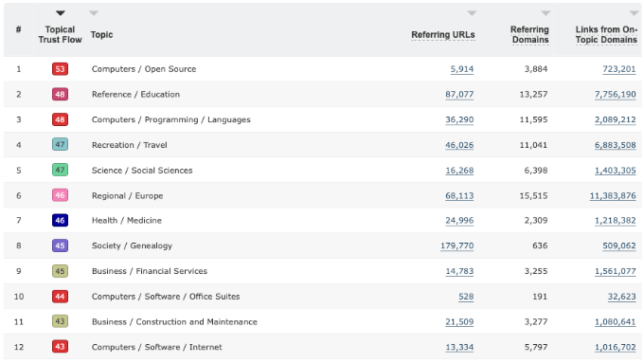Viewport: 644px width, 363px height.
Task: Sort by Links from On-Topic Domains arrow
Action: coord(634,13)
